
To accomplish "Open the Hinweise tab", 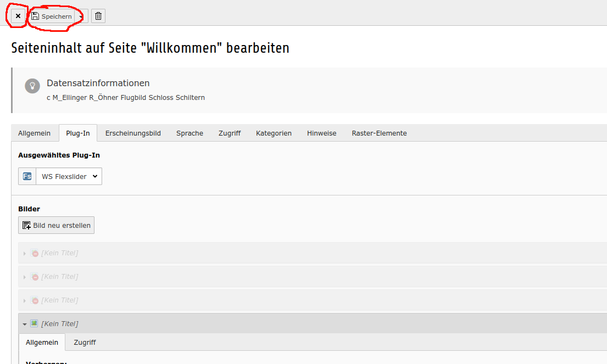I will pos(321,133).
